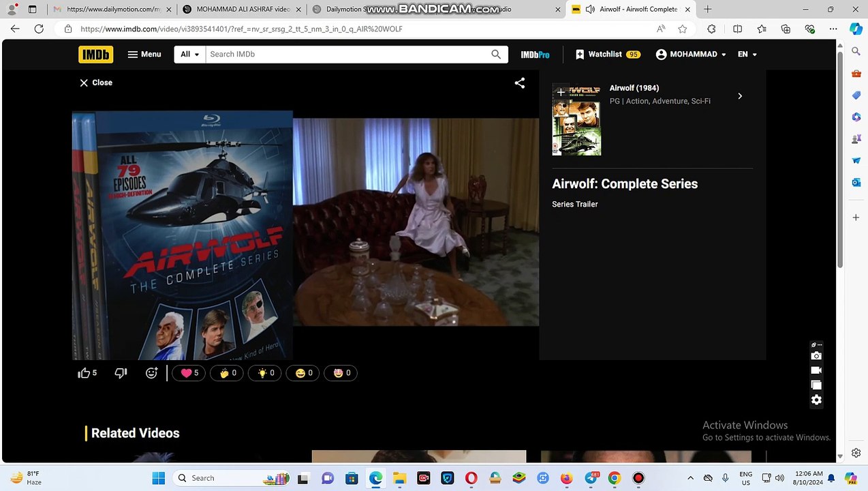
Task: Open the add emoji reaction picker
Action: pos(151,373)
